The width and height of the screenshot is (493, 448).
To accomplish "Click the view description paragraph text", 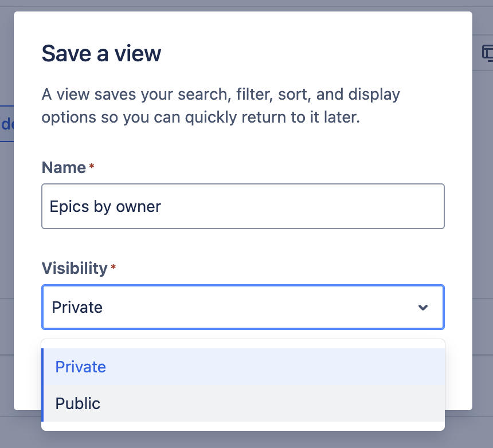I will [221, 106].
